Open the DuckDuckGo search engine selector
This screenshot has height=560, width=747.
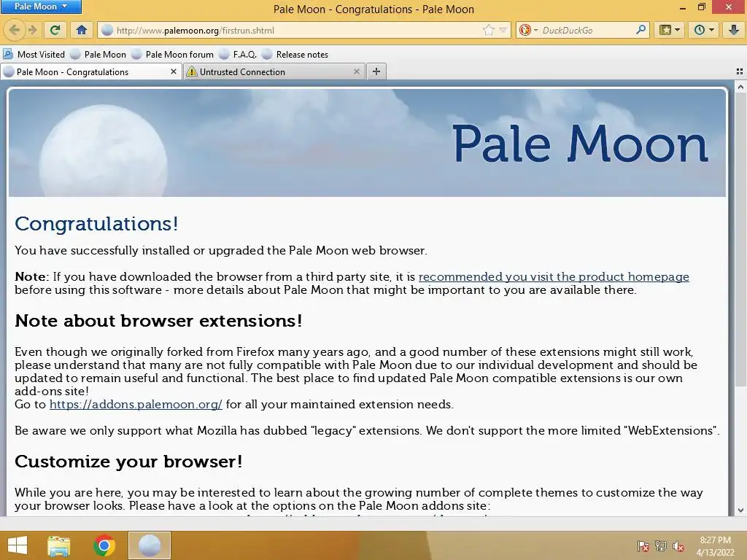pyautogui.click(x=528, y=30)
